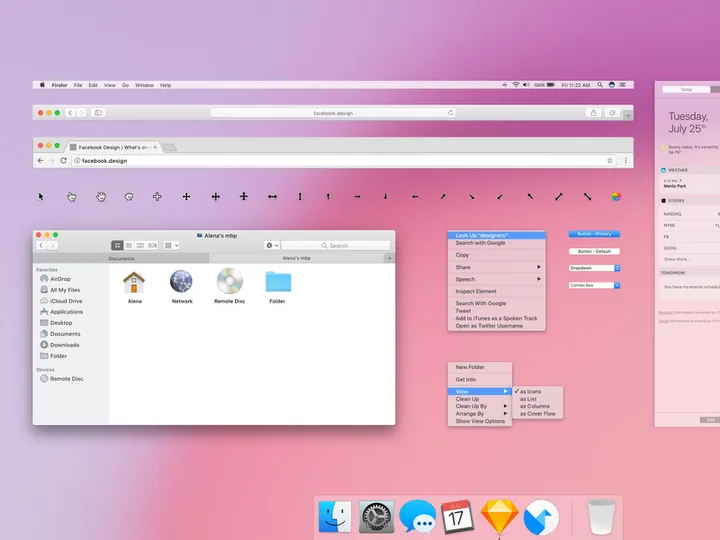Open the Finder arrange-by dropdown
The image size is (720, 540).
click(171, 246)
